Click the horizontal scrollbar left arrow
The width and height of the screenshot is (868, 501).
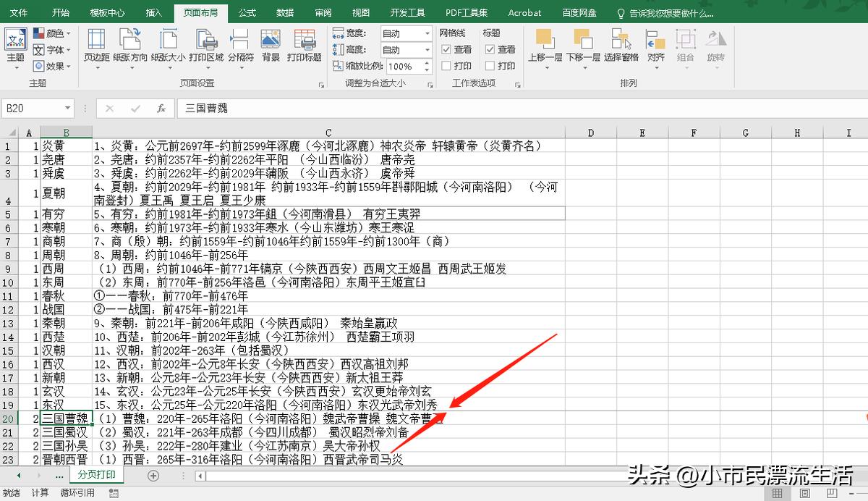200,476
